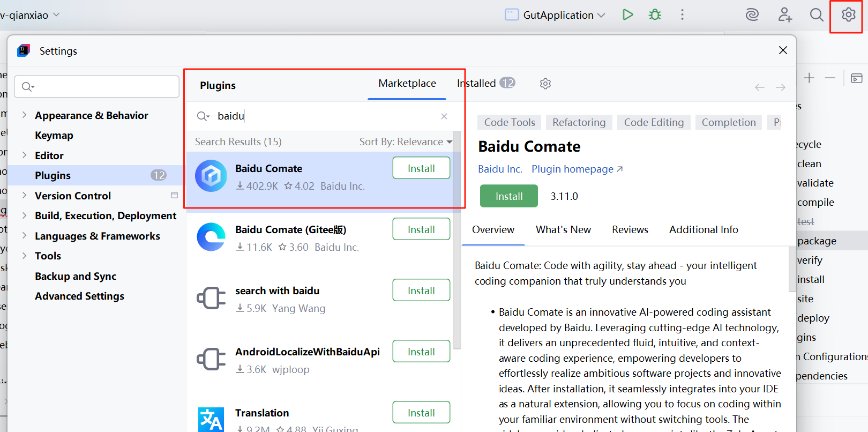Expand the Version Control settings node

(x=24, y=196)
